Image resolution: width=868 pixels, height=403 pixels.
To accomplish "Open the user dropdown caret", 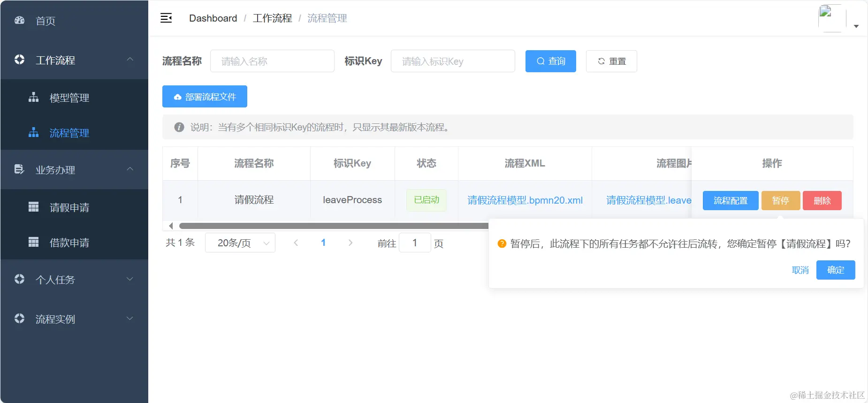I will [856, 26].
